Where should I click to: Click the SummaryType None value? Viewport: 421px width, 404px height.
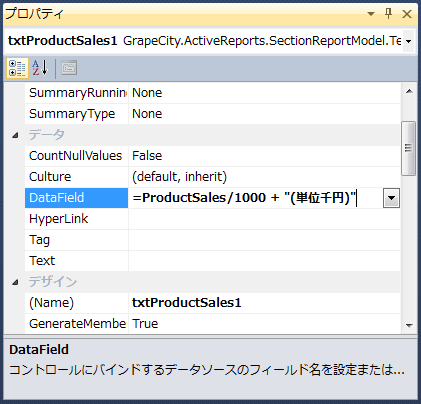coord(147,114)
